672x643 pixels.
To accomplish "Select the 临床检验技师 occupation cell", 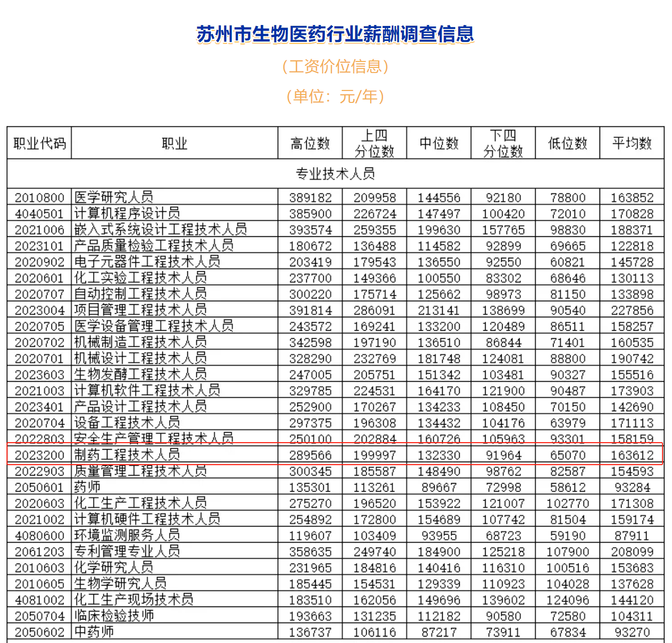I will point(114,616).
